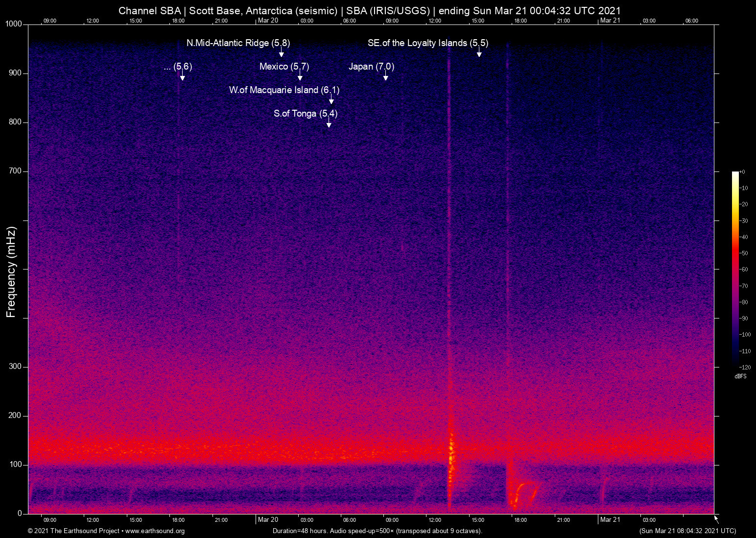
Task: Click the arrow under the Mexico (5.7) annotation
Action: point(300,76)
